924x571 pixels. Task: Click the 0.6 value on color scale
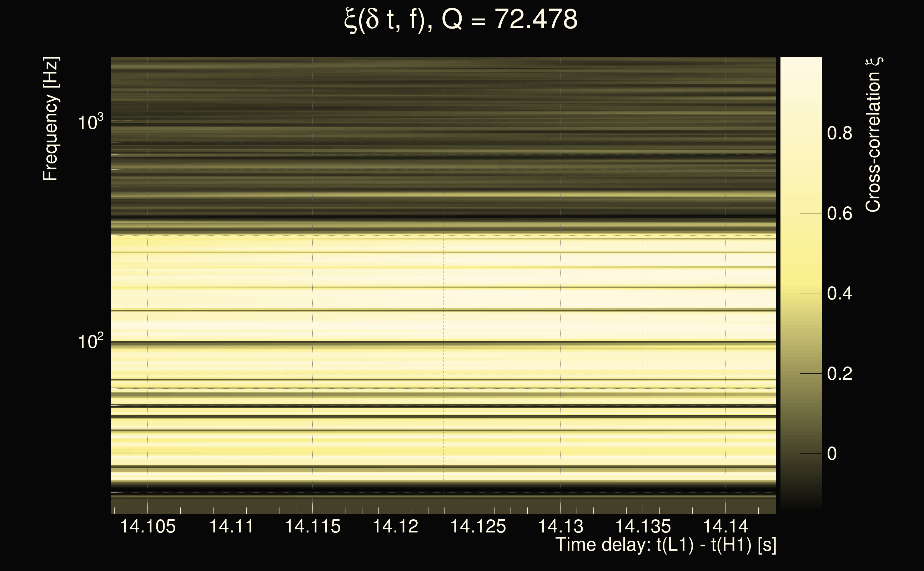coord(839,214)
